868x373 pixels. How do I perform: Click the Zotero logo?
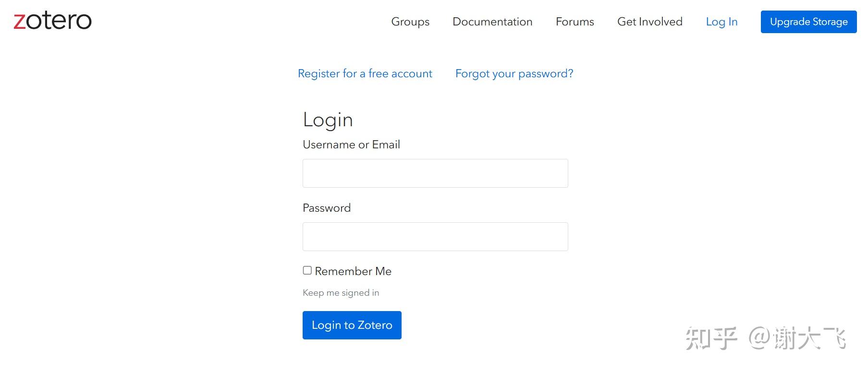tap(52, 21)
